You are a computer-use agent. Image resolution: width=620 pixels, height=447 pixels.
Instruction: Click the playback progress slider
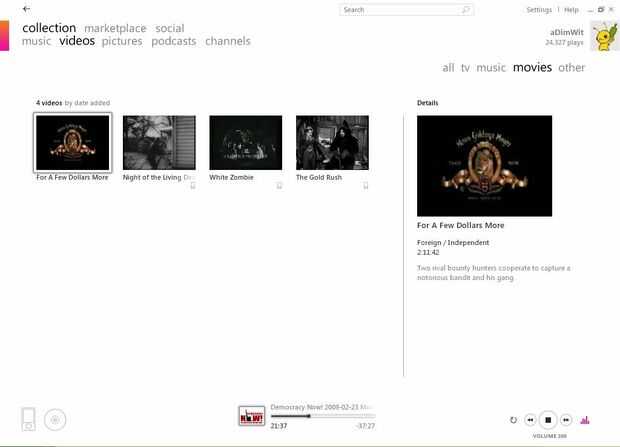(323, 416)
